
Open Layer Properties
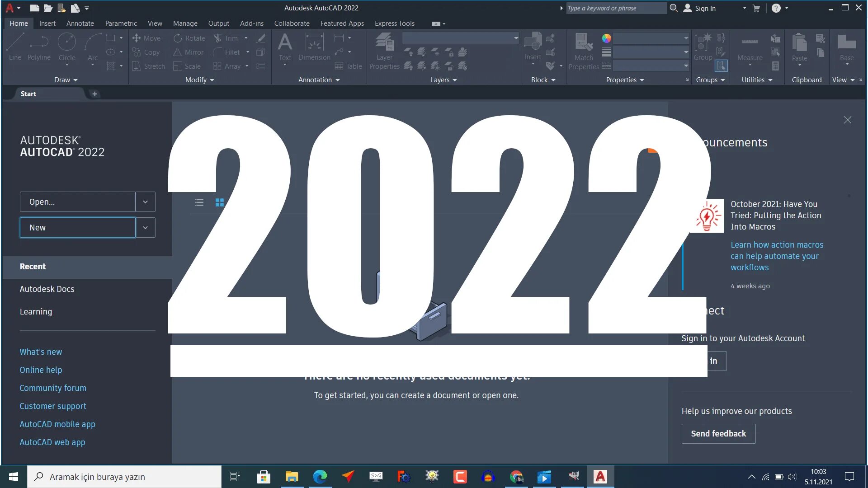[384, 51]
